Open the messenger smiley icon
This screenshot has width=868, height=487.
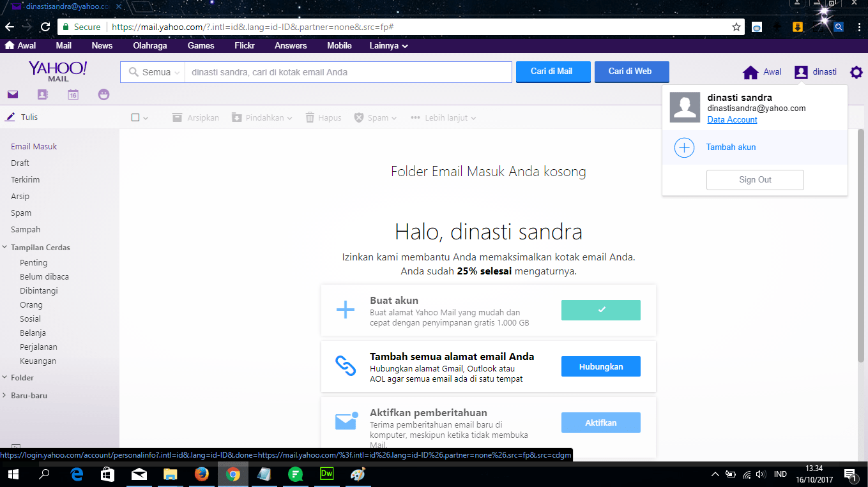click(x=104, y=94)
